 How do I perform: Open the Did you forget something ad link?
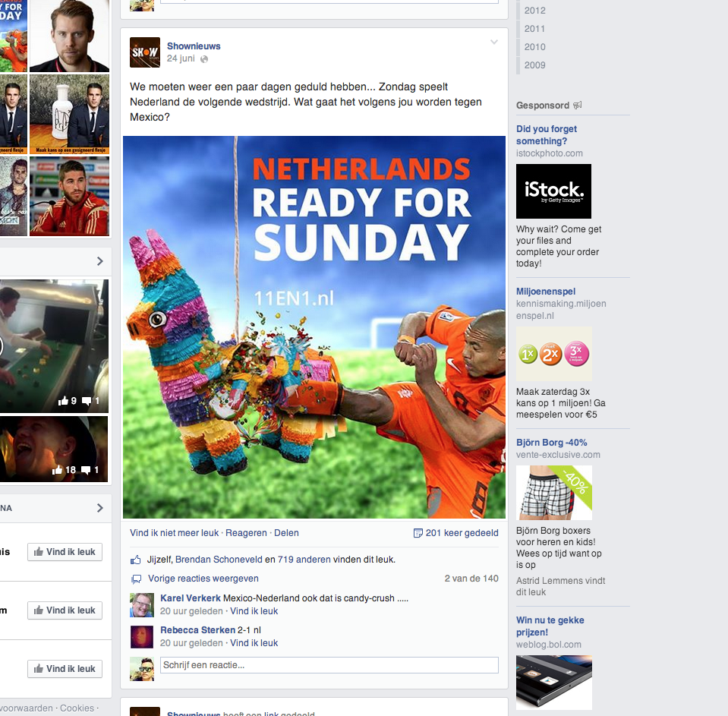(x=547, y=134)
